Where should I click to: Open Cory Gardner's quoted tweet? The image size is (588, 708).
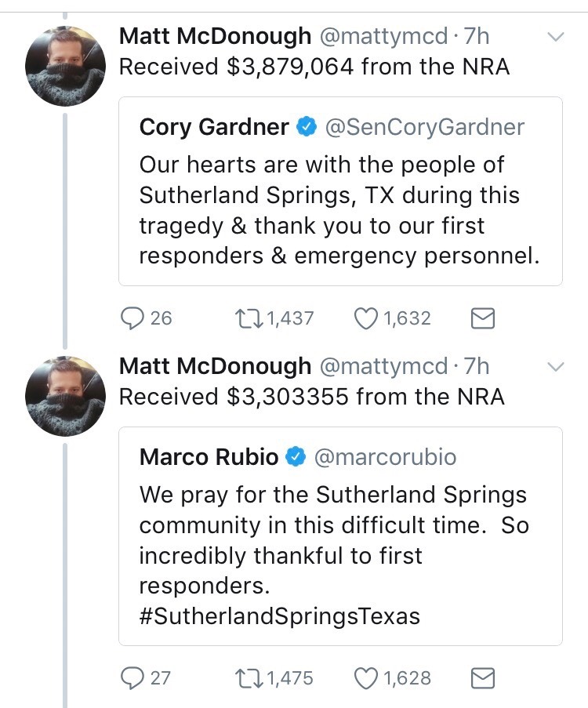tap(339, 210)
